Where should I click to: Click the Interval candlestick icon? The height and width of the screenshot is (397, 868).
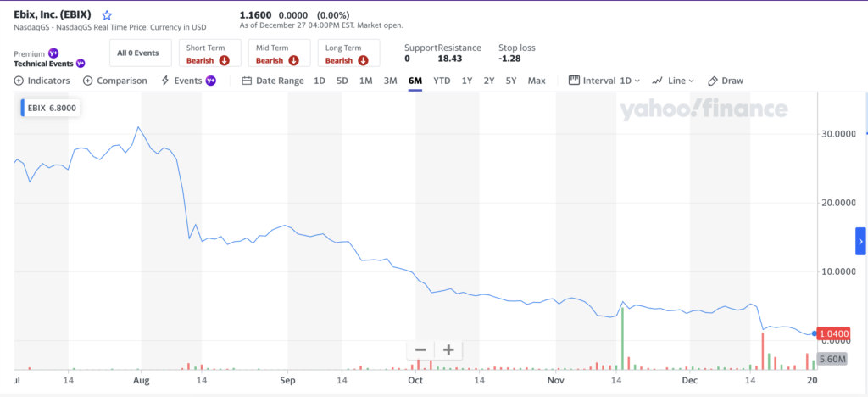pos(574,81)
